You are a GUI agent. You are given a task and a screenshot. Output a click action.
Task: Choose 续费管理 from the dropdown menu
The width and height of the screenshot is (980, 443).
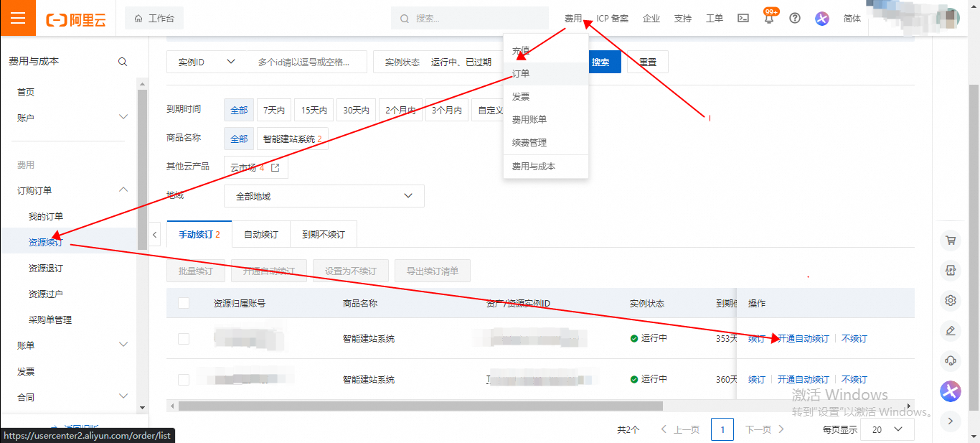click(546, 143)
